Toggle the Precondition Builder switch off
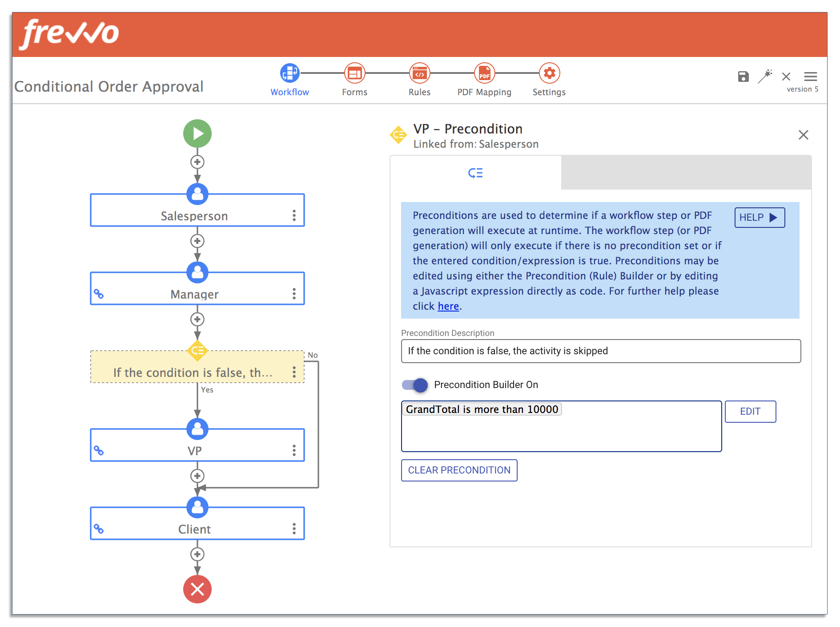840x627 pixels. 414,385
